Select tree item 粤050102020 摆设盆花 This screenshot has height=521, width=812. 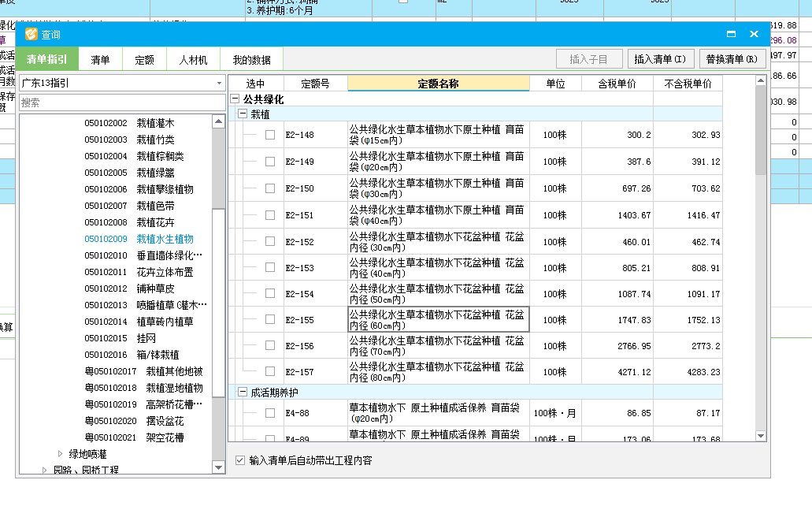[134, 421]
